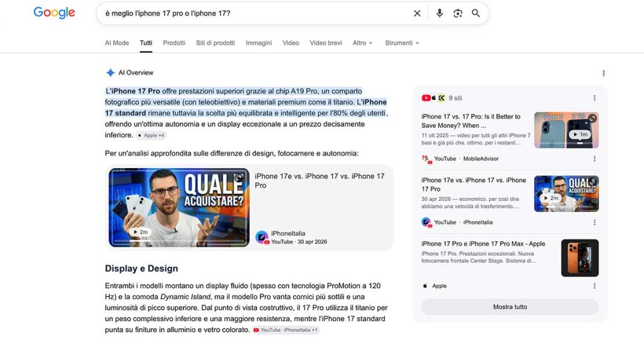Click MobileAdvisor source name

point(481,159)
